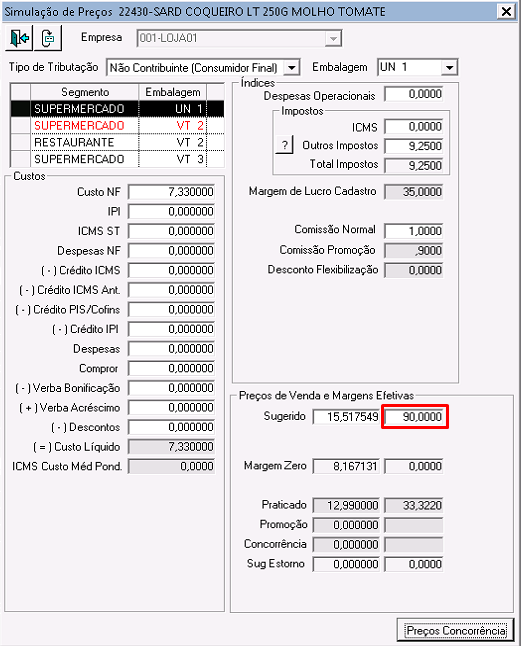Click the (-) Verba Bonificação field
This screenshot has width=522, height=646.
171,388
